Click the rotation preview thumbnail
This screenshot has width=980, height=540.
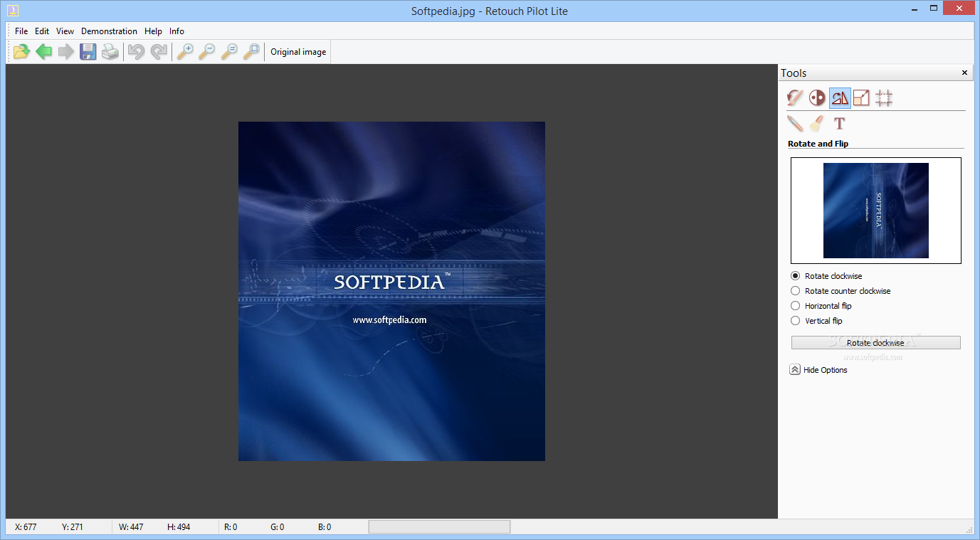pyautogui.click(x=875, y=211)
